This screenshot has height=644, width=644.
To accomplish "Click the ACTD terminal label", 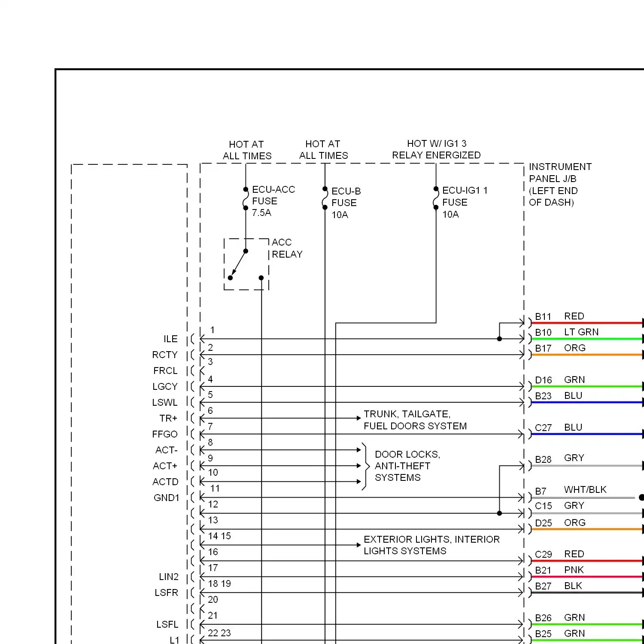I will (165, 482).
